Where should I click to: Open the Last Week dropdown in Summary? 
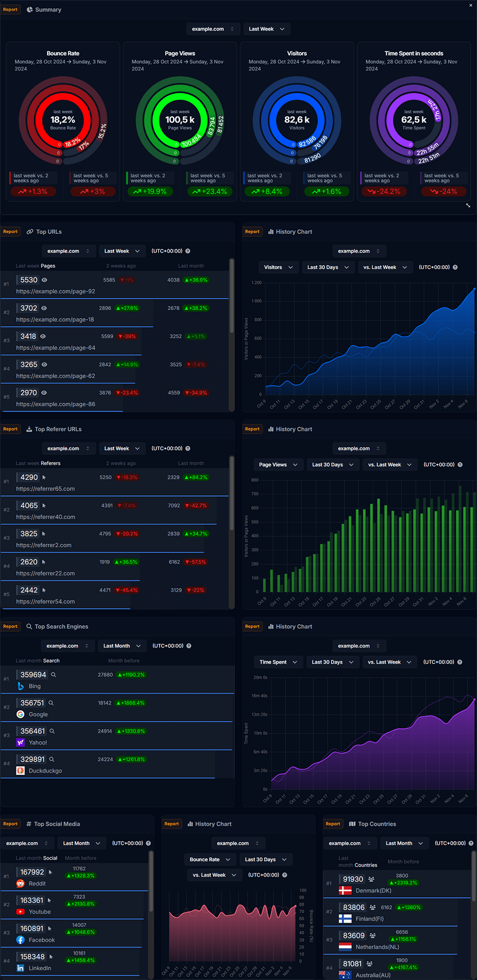pos(267,29)
